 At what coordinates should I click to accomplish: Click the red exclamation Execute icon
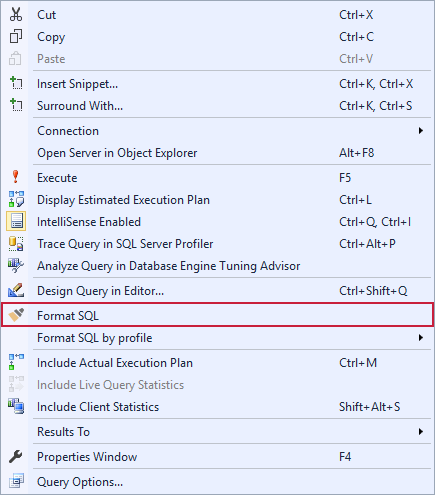(15, 177)
